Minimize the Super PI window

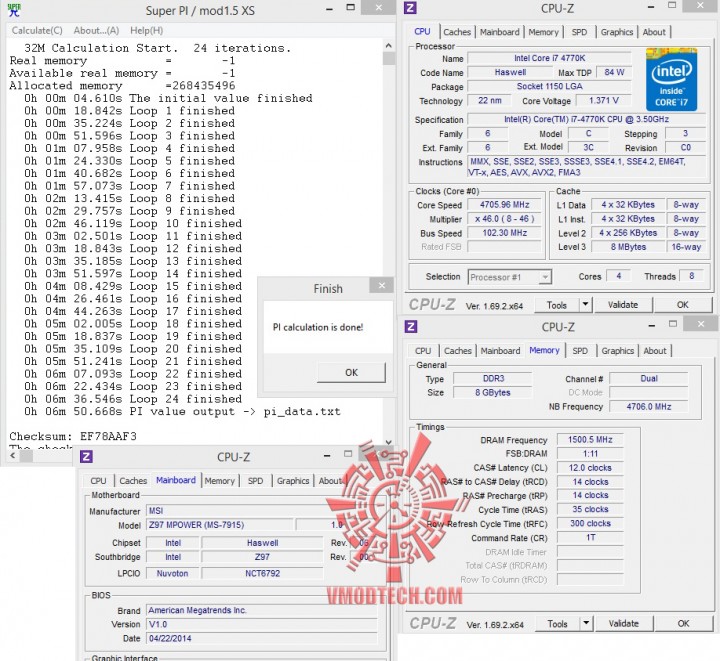[330, 8]
